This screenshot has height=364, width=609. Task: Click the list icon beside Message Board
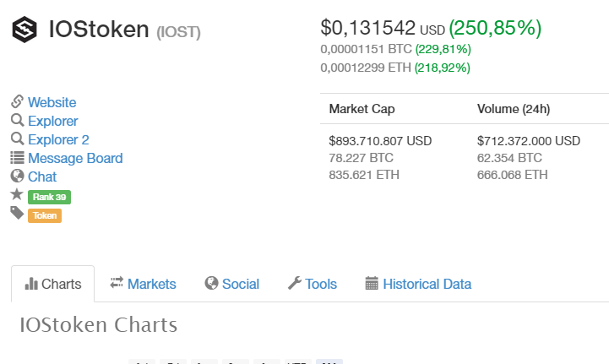(x=17, y=158)
